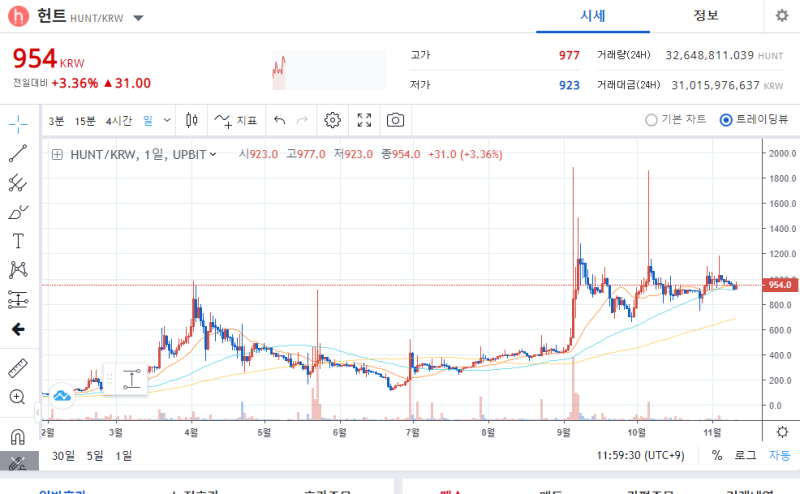Expand the chart legend plus box
The image size is (800, 494).
57,155
